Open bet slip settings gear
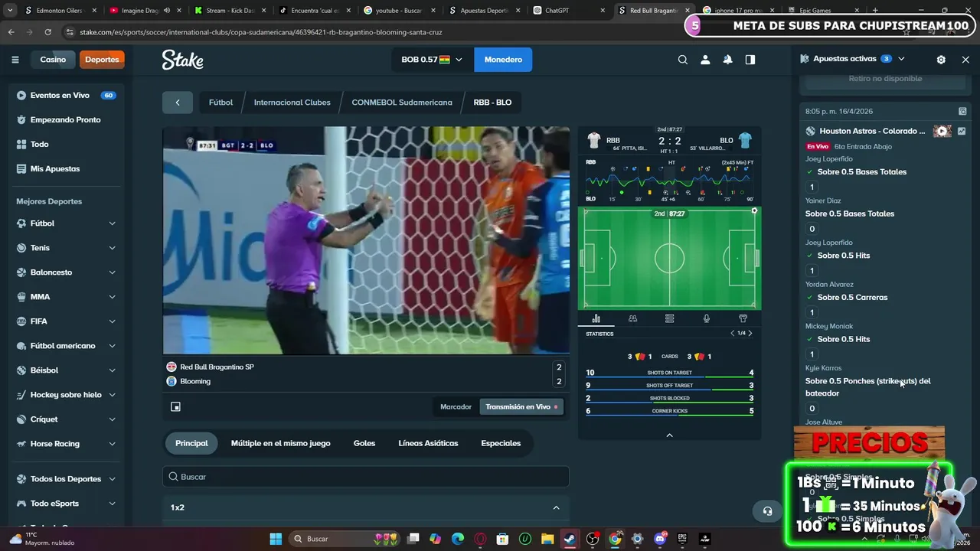The image size is (980, 551). 941,59
